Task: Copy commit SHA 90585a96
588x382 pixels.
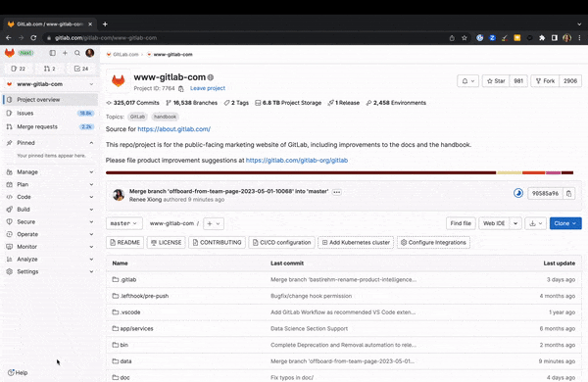Action: 568,193
